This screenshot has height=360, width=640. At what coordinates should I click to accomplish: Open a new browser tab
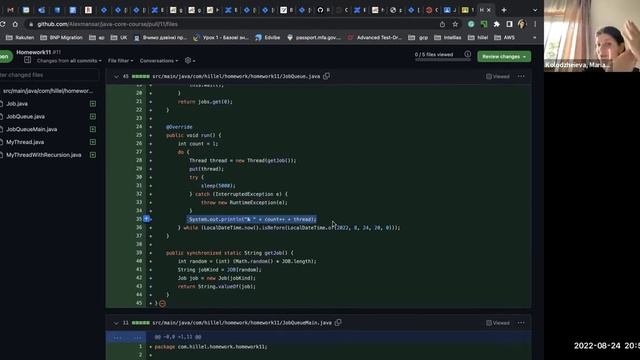[x=504, y=10]
